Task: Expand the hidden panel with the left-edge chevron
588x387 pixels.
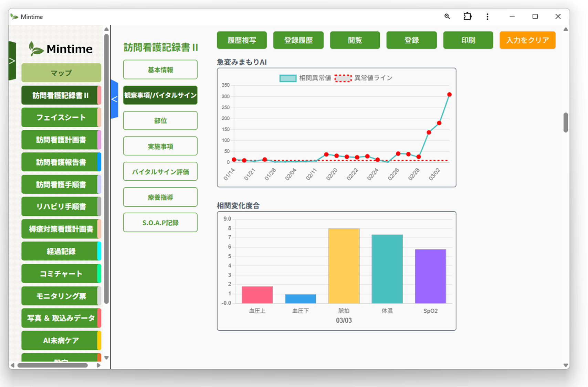Action: pos(12,61)
